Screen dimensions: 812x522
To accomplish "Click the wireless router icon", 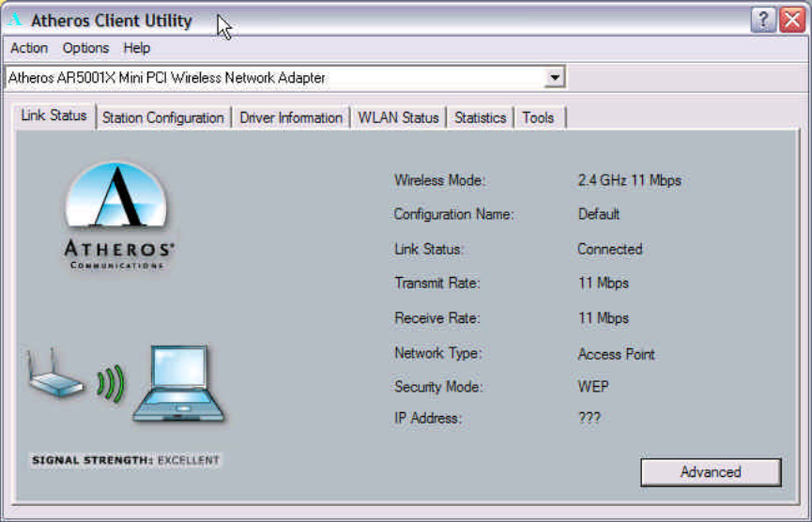I will pyautogui.click(x=55, y=373).
